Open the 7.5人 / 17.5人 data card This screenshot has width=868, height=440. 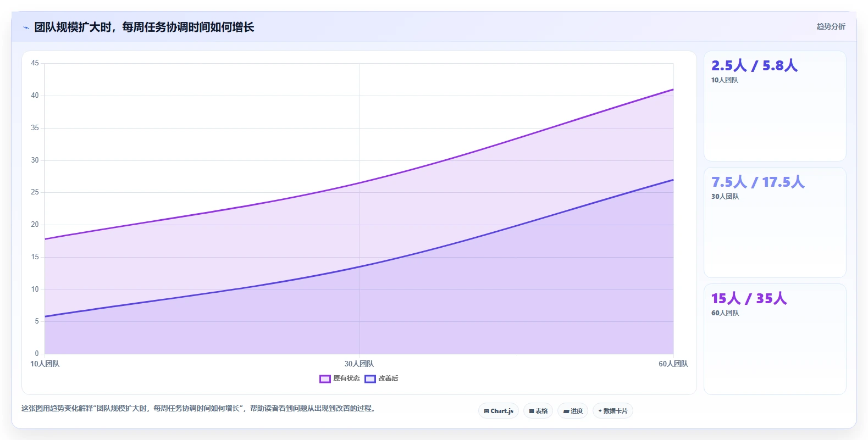point(775,222)
